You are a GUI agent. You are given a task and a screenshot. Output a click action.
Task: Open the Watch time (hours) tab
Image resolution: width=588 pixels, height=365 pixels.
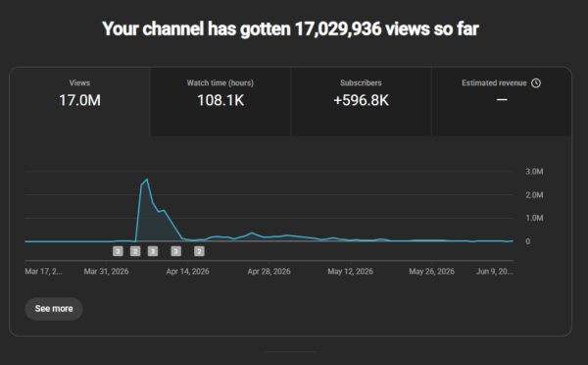click(x=220, y=101)
